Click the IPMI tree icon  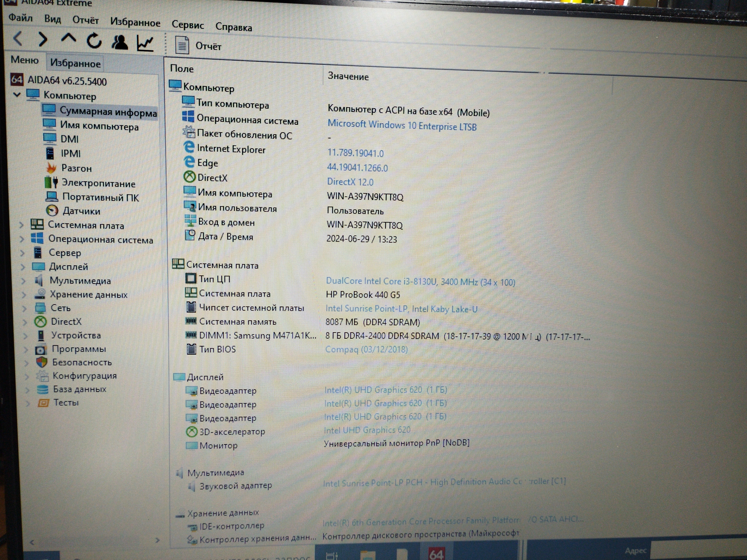pos(50,153)
